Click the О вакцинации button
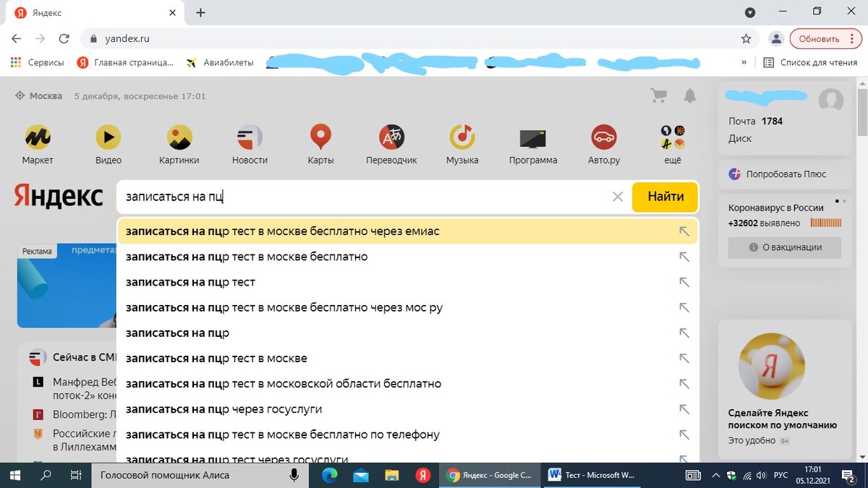 (785, 247)
